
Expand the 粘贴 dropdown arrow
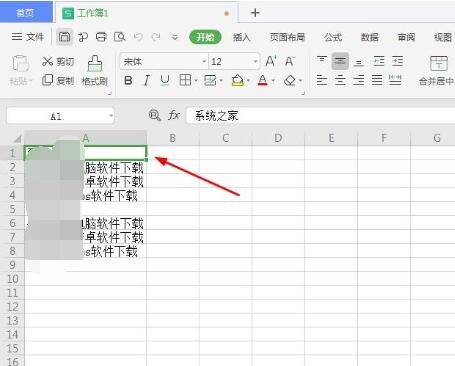[x=31, y=81]
